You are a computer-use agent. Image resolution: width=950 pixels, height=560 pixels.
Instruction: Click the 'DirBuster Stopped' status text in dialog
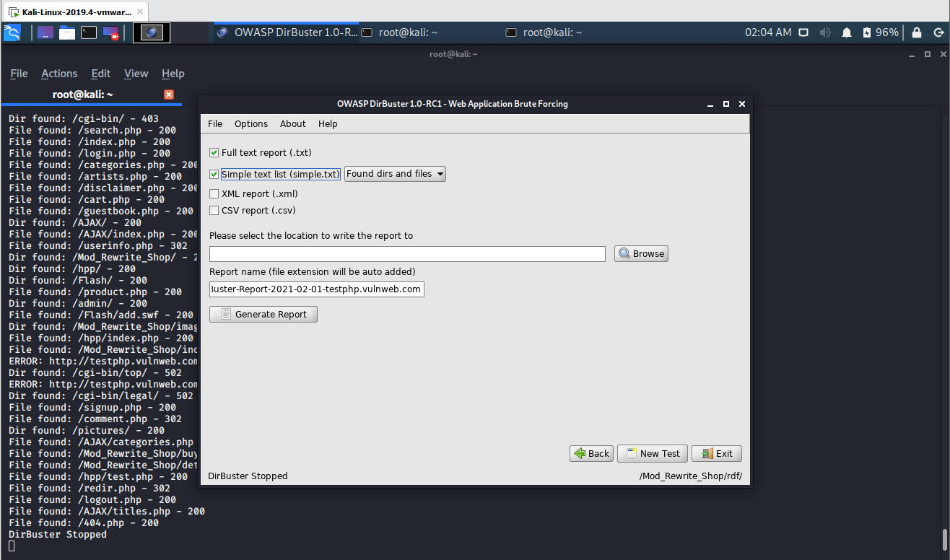pyautogui.click(x=248, y=476)
